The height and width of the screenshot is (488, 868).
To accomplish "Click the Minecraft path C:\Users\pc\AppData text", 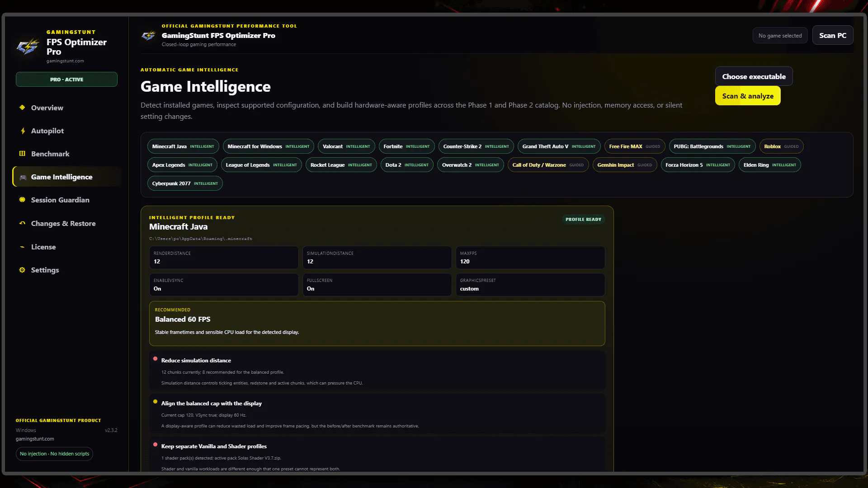I will (x=201, y=239).
